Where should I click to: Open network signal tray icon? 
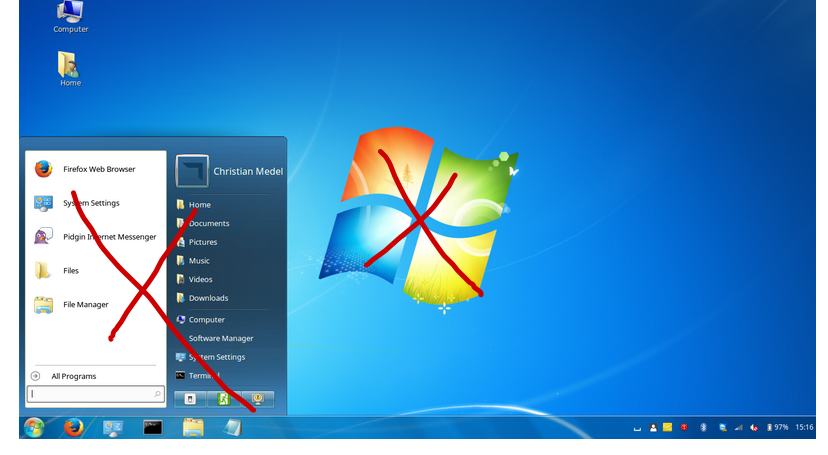(739, 428)
